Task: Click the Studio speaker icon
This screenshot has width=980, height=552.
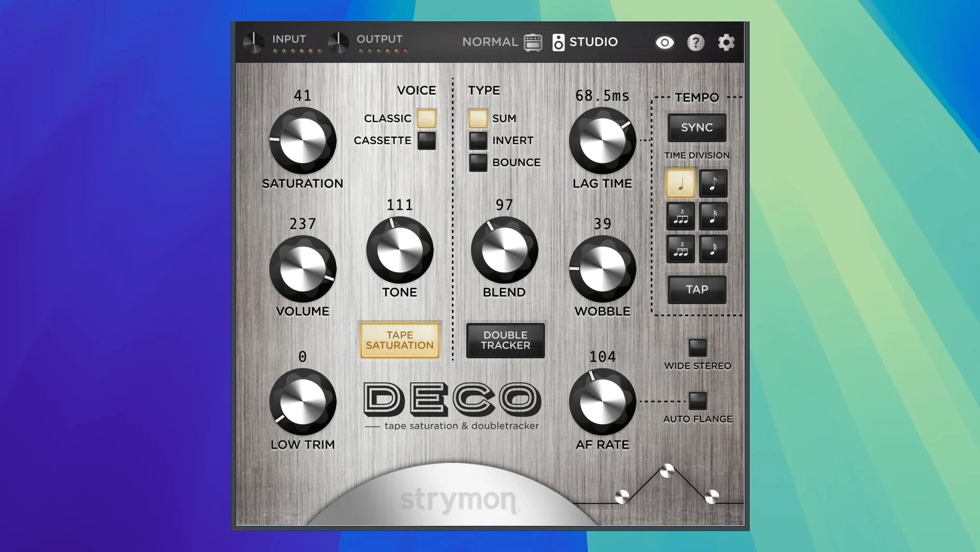Action: point(559,42)
